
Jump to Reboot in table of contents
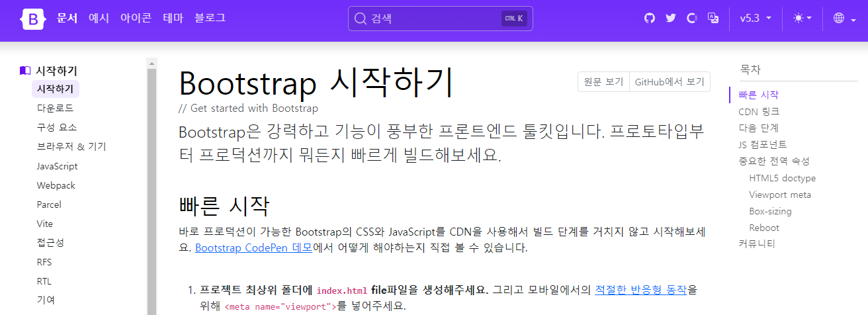pos(764,228)
